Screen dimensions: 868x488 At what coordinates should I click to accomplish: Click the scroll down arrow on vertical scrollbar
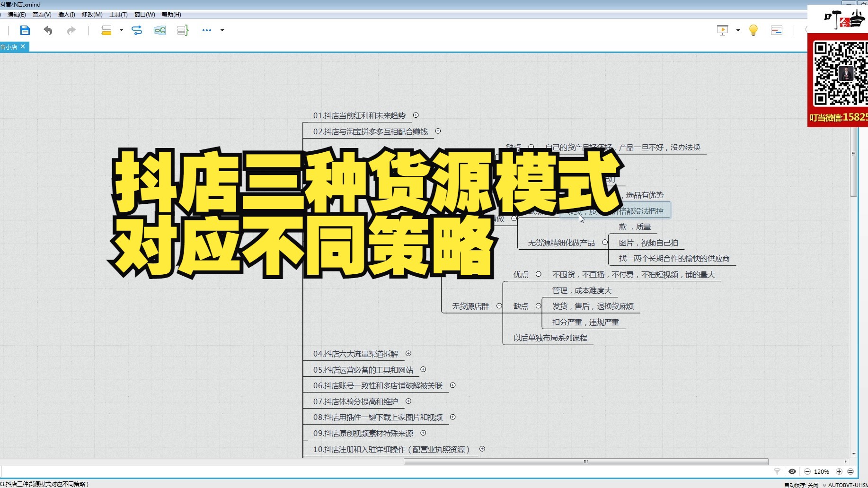click(x=853, y=454)
